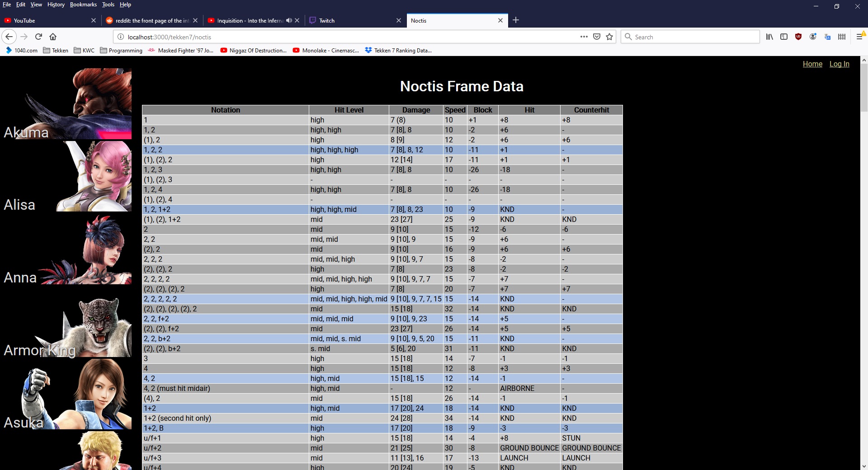Expand the Programming bookmarks folder
868x470 pixels.
click(x=121, y=50)
